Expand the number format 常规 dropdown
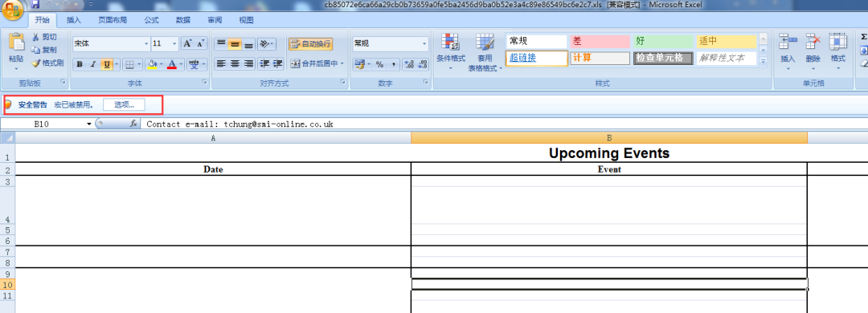This screenshot has height=313, width=868. 424,43
